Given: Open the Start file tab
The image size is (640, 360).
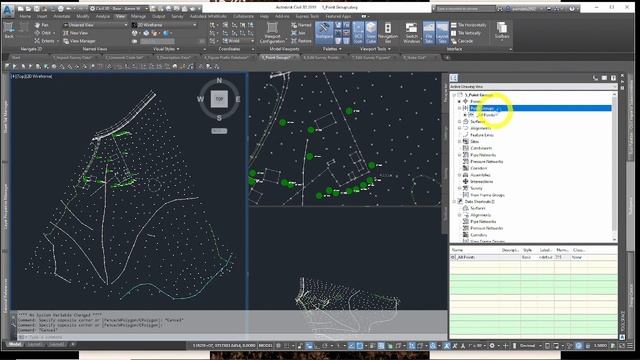Looking at the screenshot, I should [16, 58].
